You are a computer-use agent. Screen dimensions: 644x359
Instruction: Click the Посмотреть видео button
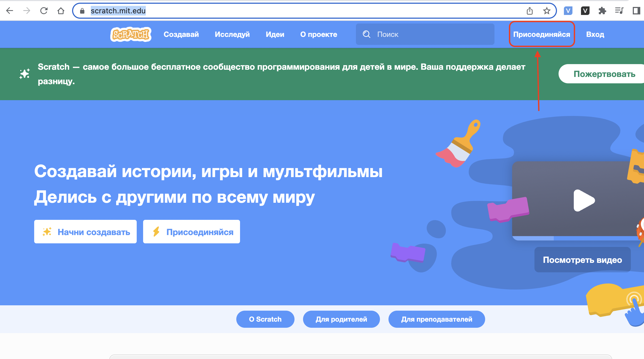click(583, 260)
